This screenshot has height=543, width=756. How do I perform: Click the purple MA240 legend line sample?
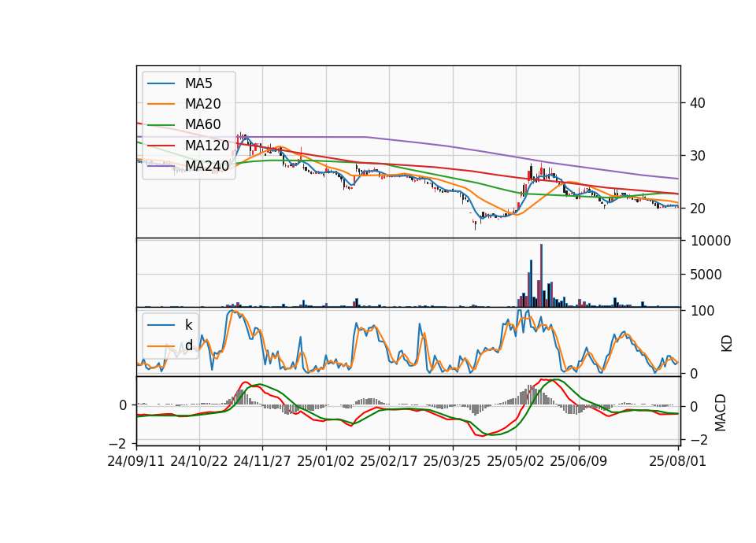(x=161, y=166)
